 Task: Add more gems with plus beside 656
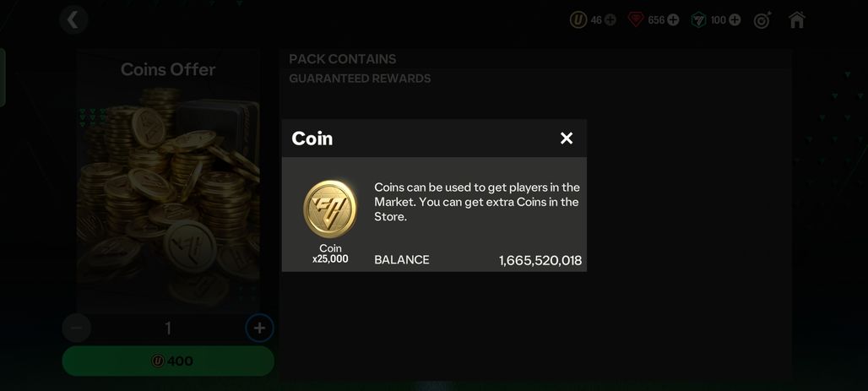pyautogui.click(x=673, y=20)
